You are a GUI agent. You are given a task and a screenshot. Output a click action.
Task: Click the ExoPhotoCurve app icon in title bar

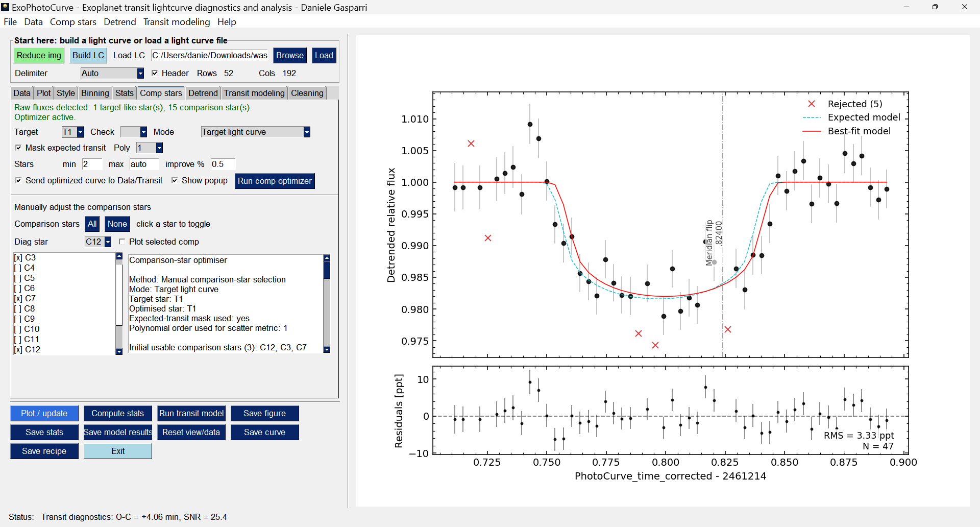tap(5, 7)
